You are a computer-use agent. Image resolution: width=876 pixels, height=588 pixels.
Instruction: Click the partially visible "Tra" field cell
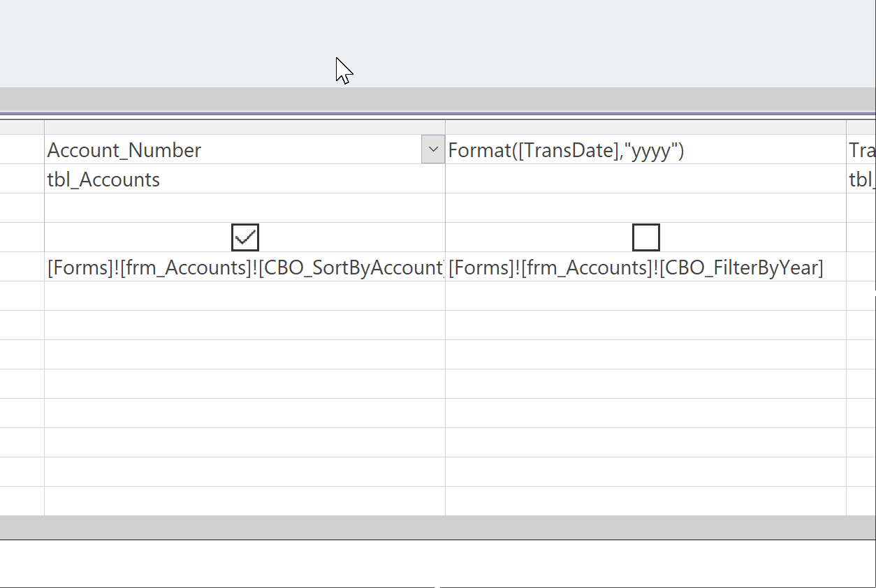861,150
